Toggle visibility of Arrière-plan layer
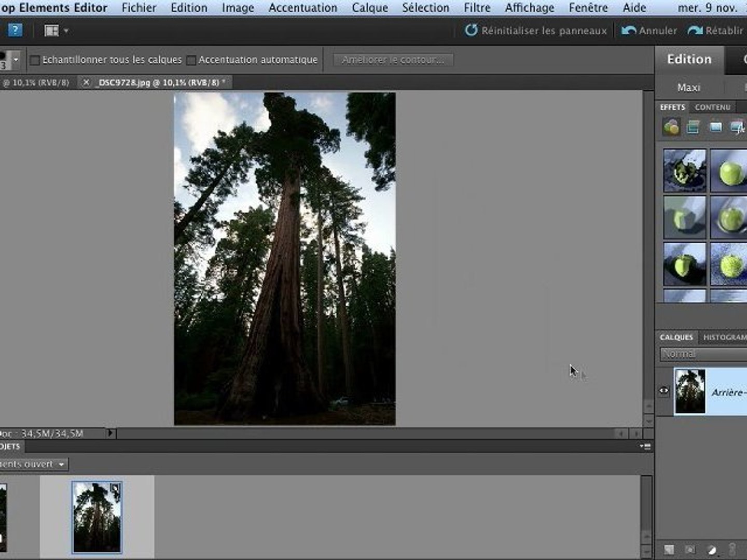Viewport: 747px width, 560px height. coord(663,391)
